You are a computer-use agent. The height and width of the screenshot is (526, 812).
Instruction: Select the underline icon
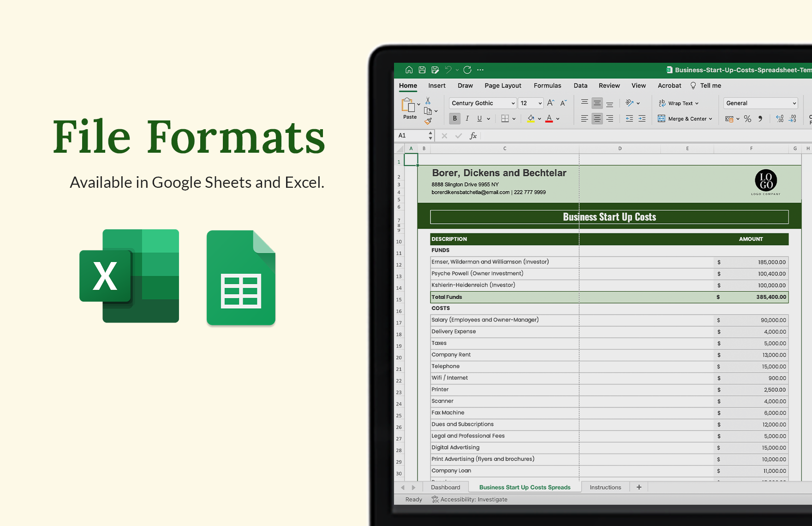479,119
